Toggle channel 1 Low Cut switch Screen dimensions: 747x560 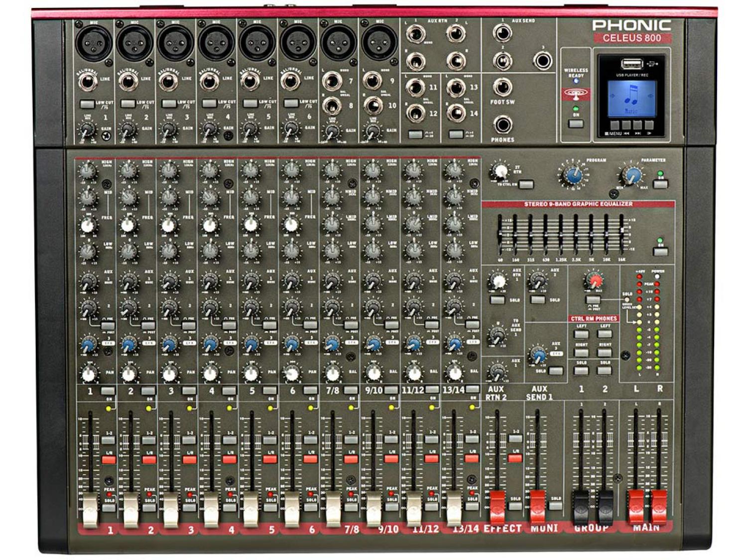[87, 104]
